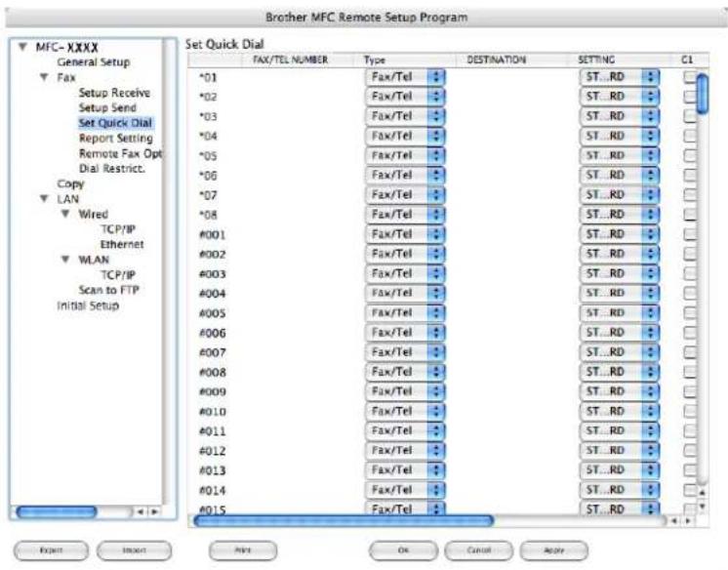The width and height of the screenshot is (728, 570).
Task: Open the Setting dropdown for #011
Action: pyautogui.click(x=620, y=430)
